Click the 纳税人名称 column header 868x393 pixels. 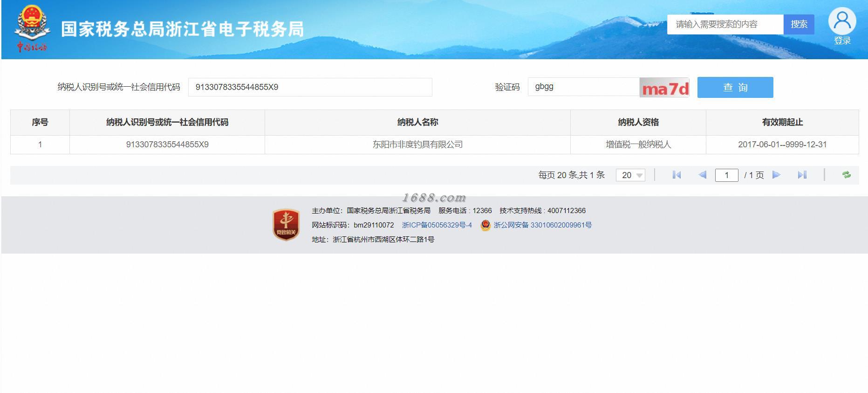[x=417, y=123]
